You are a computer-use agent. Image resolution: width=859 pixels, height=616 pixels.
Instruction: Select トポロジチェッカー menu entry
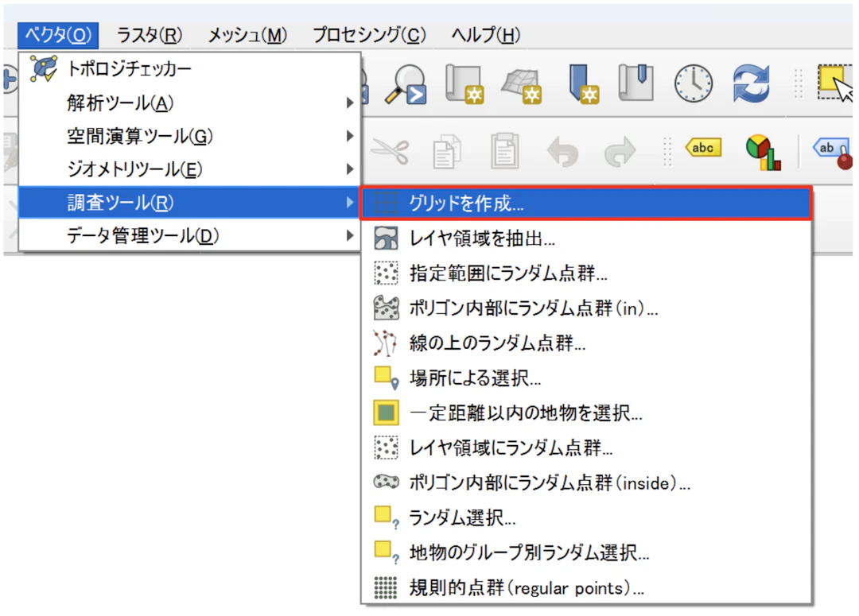coord(189,69)
